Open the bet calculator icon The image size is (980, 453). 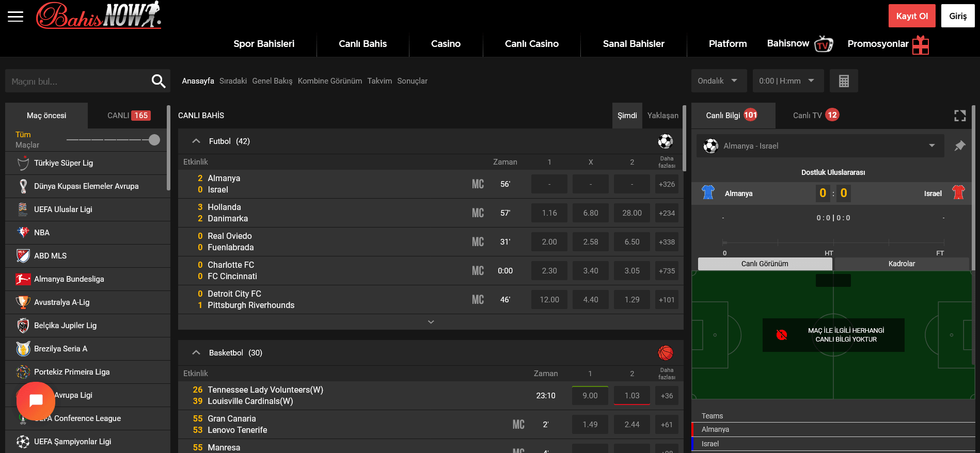[x=844, y=81]
